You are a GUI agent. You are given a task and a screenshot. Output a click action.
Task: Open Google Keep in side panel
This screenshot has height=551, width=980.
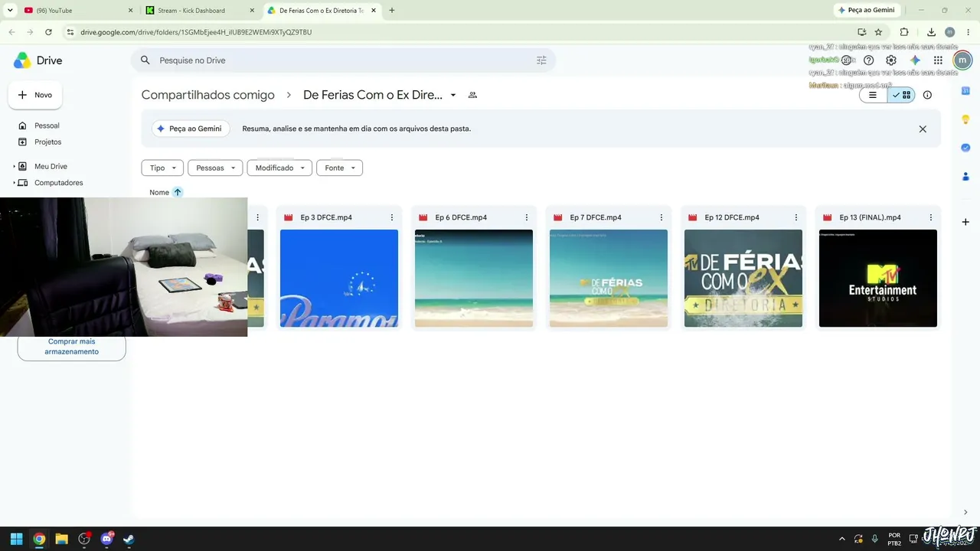pyautogui.click(x=965, y=119)
